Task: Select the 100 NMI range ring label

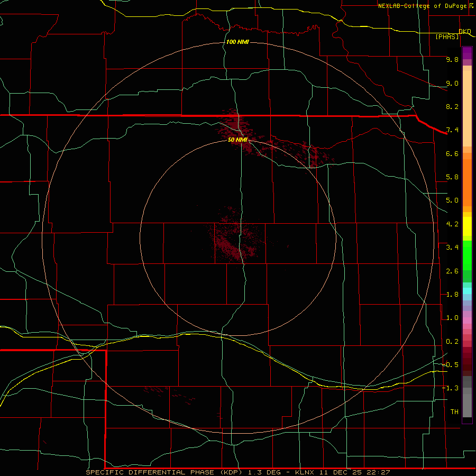Action: 237,42
